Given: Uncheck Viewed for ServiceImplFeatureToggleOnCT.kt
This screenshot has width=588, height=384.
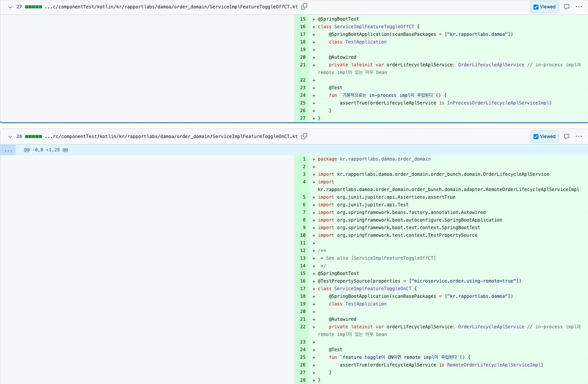Looking at the screenshot, I should [x=536, y=137].
